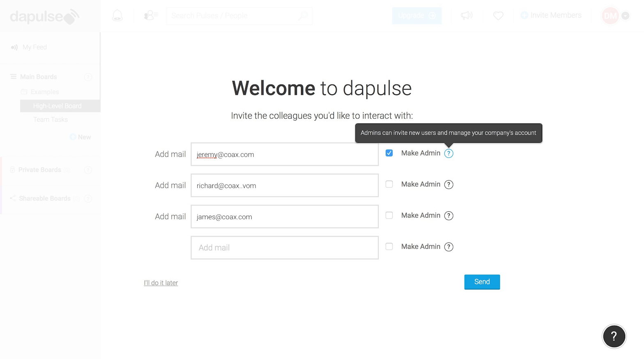Expand the Examples folder in sidebar
Viewport: 644px width, 359px height.
point(44,92)
